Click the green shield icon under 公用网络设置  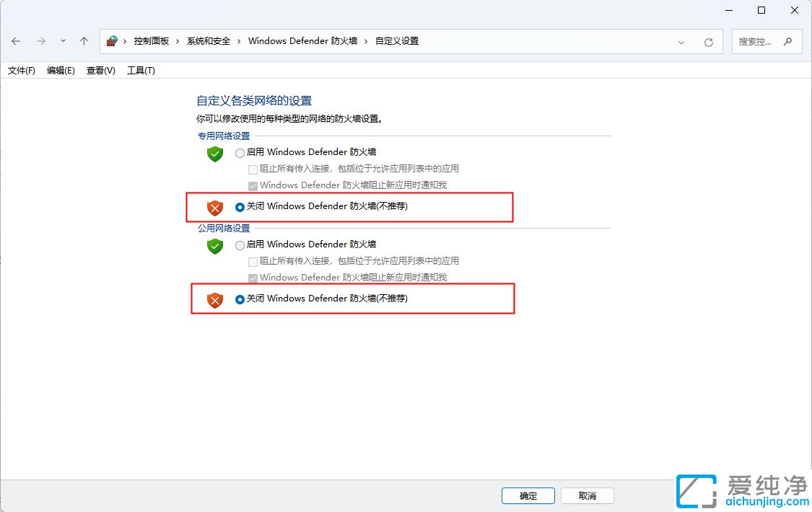click(214, 246)
